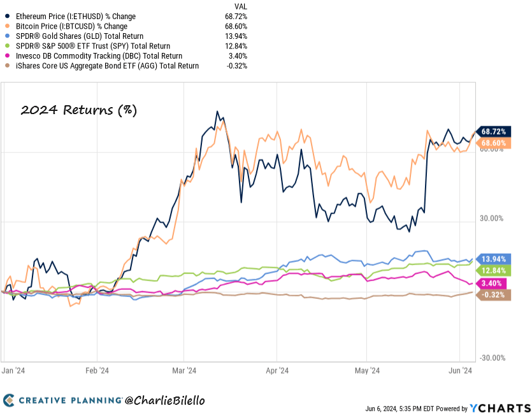This screenshot has height=415, width=532.
Task: Click the 13.94% value in the legend table
Action: (236, 36)
